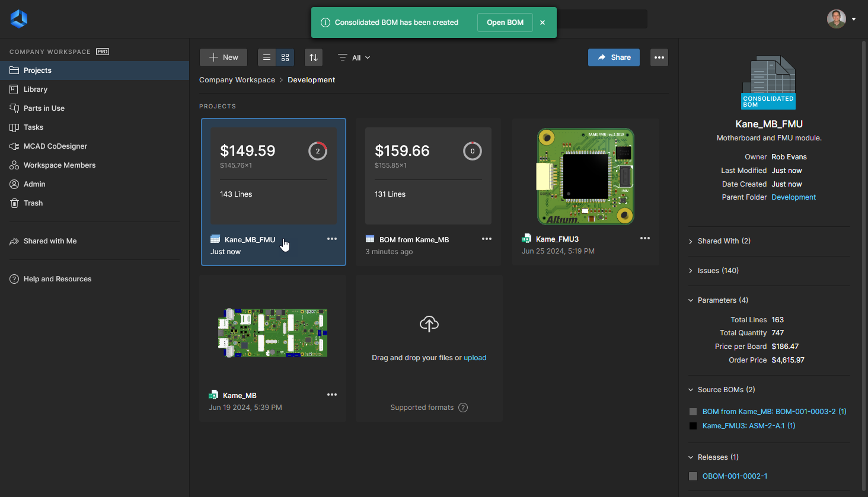
Task: Click the 143 Lines text
Action: (x=236, y=194)
